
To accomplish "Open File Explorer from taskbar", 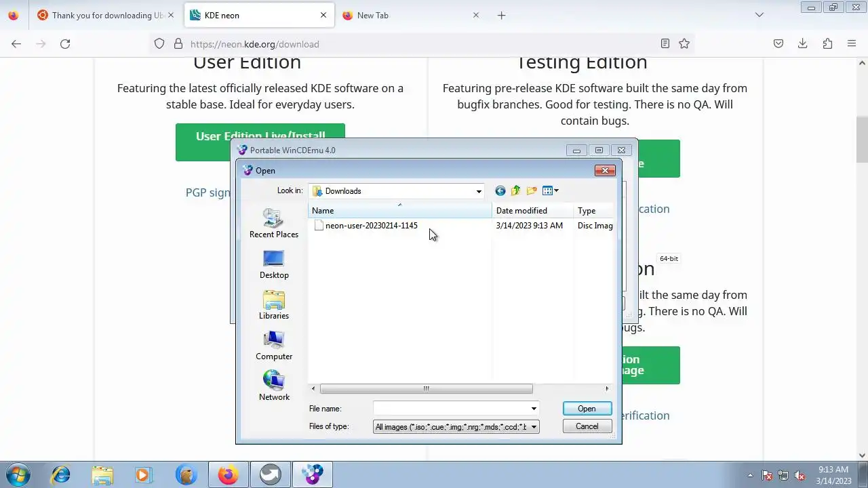I will coord(102,475).
